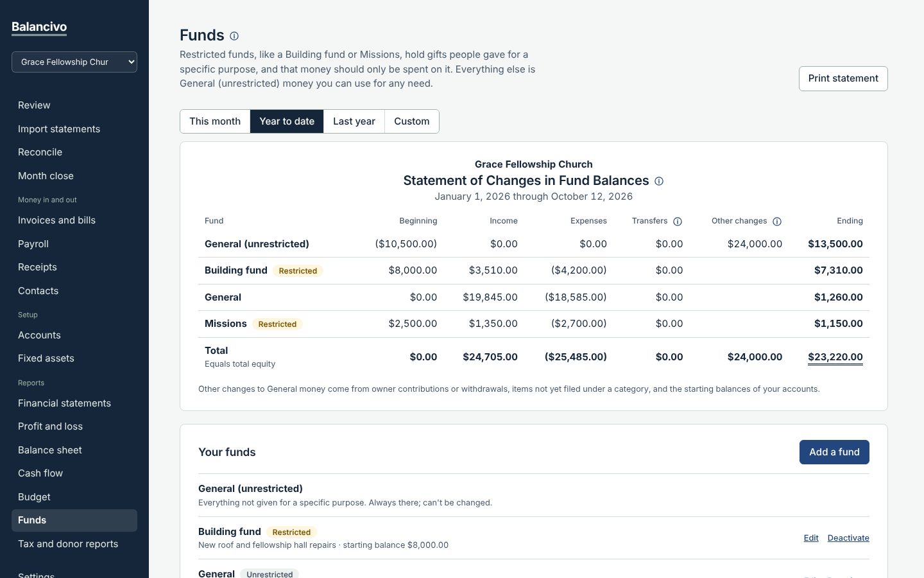Click the Restricted badge on Missions row
The width and height of the screenshot is (924, 578).
pos(277,324)
